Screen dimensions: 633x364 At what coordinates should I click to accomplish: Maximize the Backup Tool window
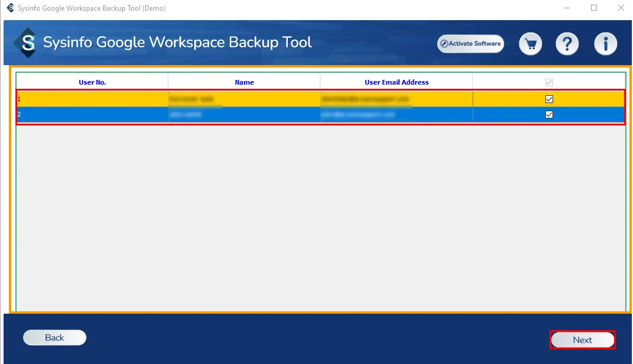(594, 8)
